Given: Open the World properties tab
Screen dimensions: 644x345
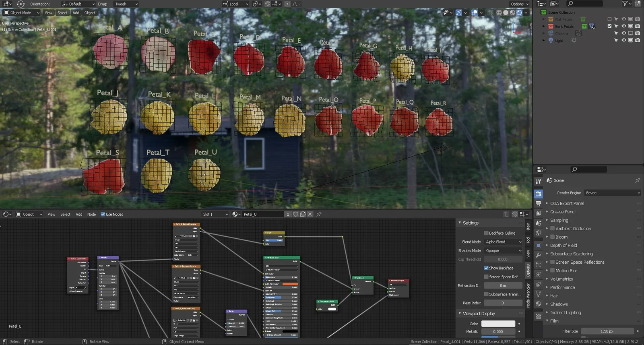Looking at the screenshot, I should 538,233.
